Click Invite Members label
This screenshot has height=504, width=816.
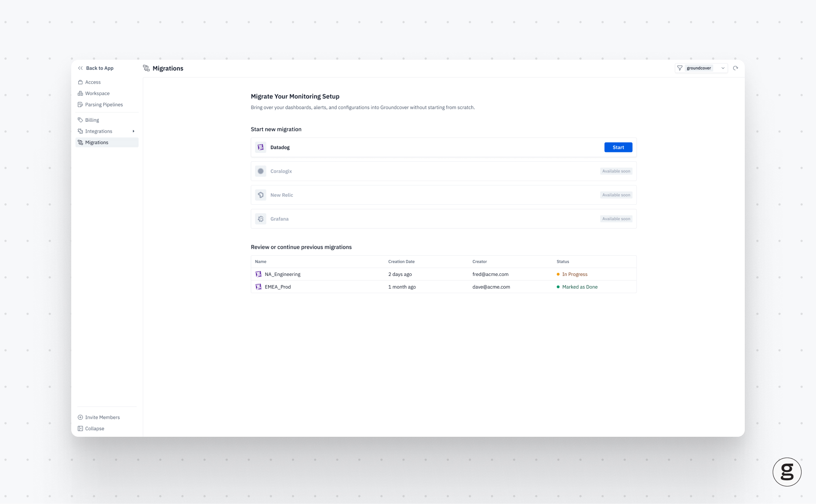(102, 417)
